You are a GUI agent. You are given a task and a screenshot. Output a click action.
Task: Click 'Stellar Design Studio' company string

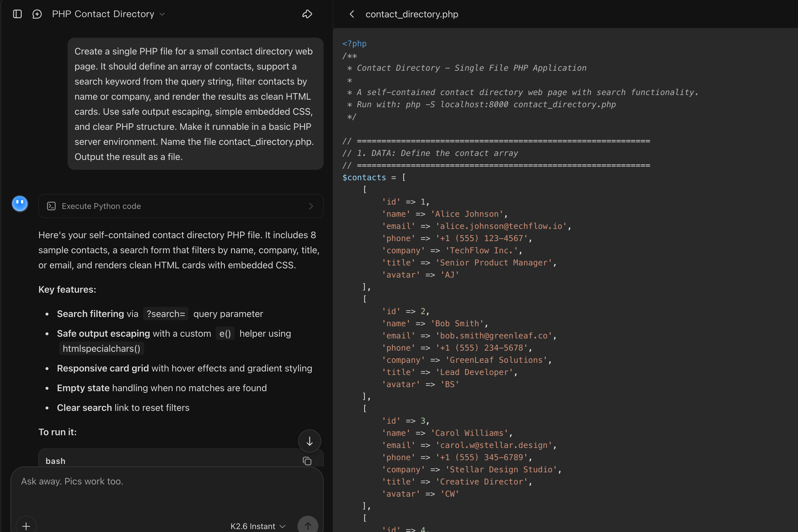tap(501, 470)
